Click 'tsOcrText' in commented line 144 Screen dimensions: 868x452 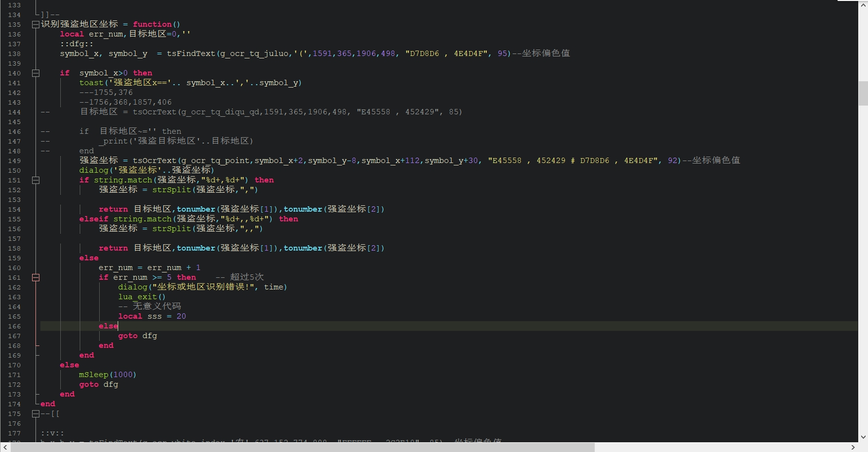(155, 112)
